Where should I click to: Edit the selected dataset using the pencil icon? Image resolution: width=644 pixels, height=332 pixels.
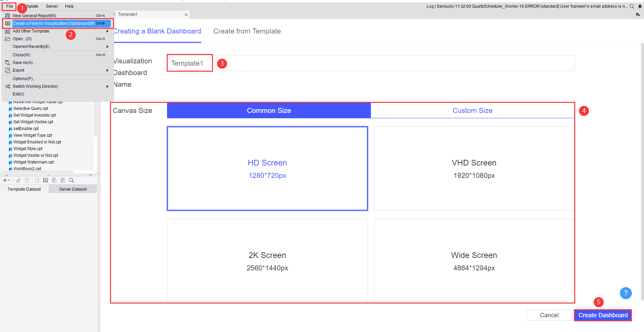[x=18, y=180]
